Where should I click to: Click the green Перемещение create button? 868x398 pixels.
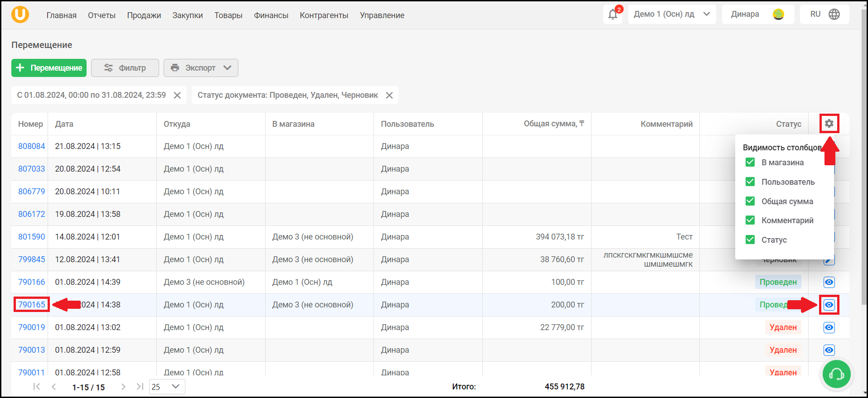tap(49, 68)
